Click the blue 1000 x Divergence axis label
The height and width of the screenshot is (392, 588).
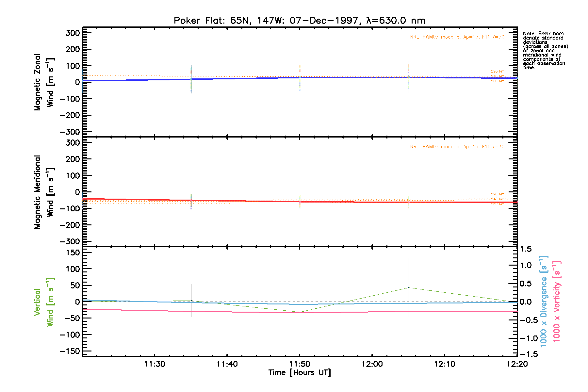[x=543, y=301]
